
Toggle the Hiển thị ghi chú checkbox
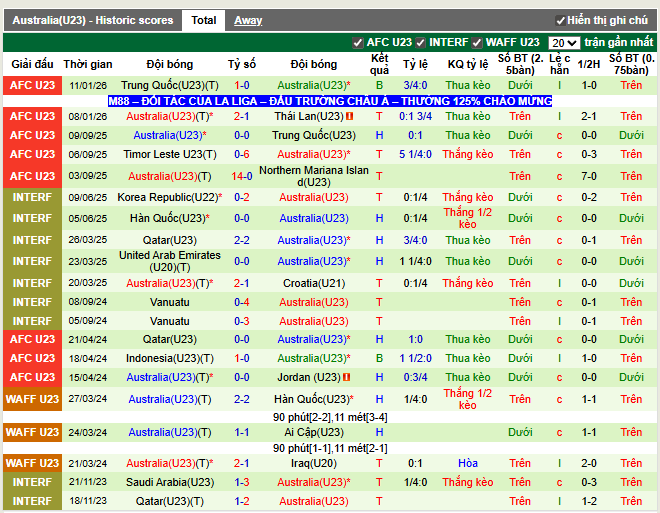pyautogui.click(x=560, y=20)
